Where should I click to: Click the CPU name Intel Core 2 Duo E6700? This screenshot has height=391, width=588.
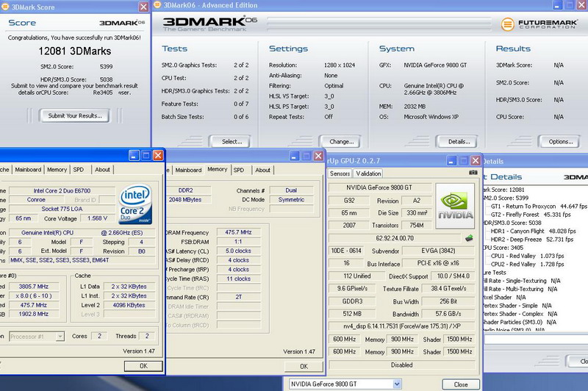62,190
